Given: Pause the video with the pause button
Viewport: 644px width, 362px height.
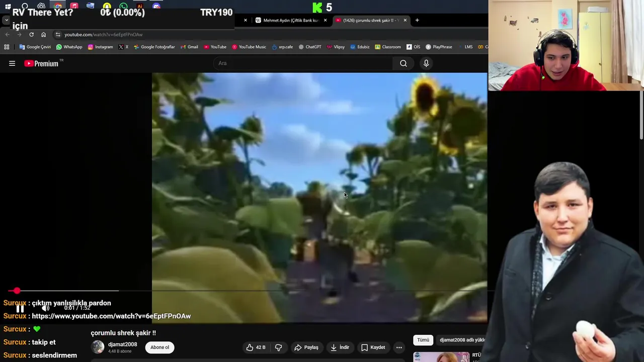Looking at the screenshot, I should click(20, 308).
